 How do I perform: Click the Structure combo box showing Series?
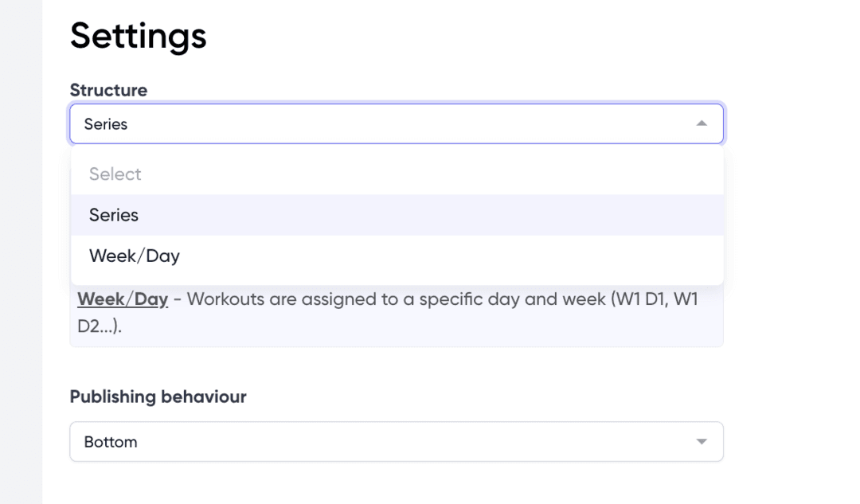point(396,124)
